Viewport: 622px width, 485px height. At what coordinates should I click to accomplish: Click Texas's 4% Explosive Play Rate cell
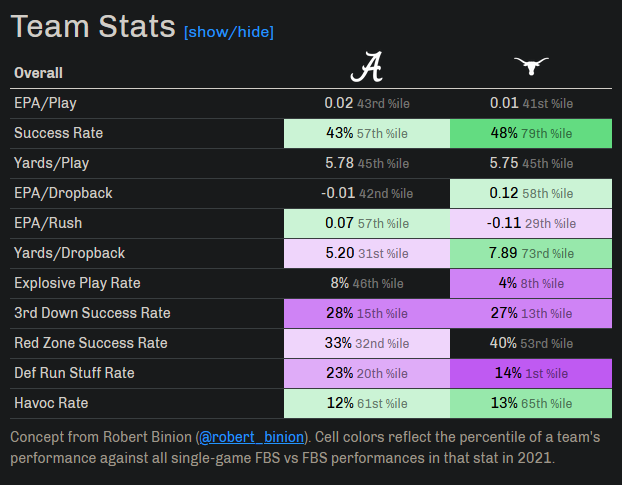[531, 283]
